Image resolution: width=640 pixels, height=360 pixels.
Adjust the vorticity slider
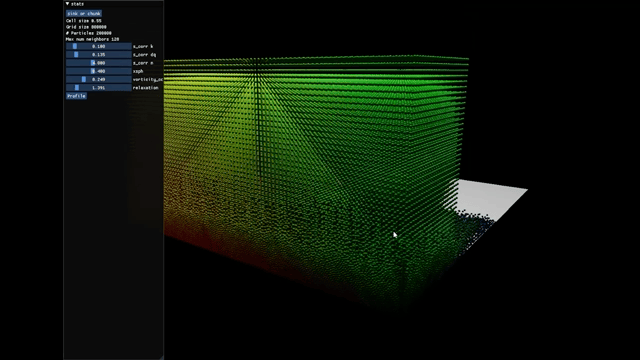(x=98, y=79)
